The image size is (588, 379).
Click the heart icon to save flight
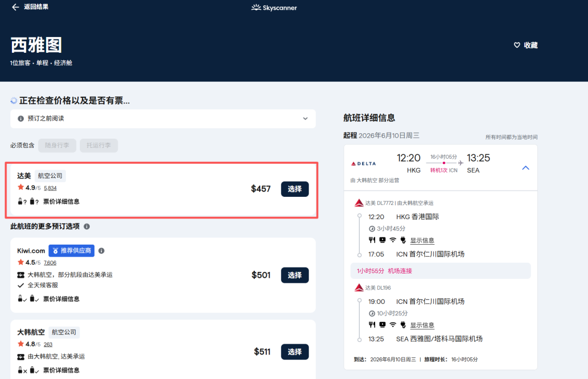517,46
